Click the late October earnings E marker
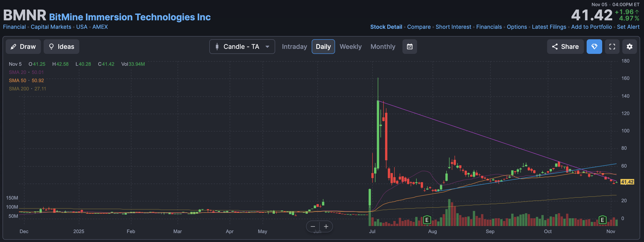This screenshot has height=242, width=644. [602, 220]
